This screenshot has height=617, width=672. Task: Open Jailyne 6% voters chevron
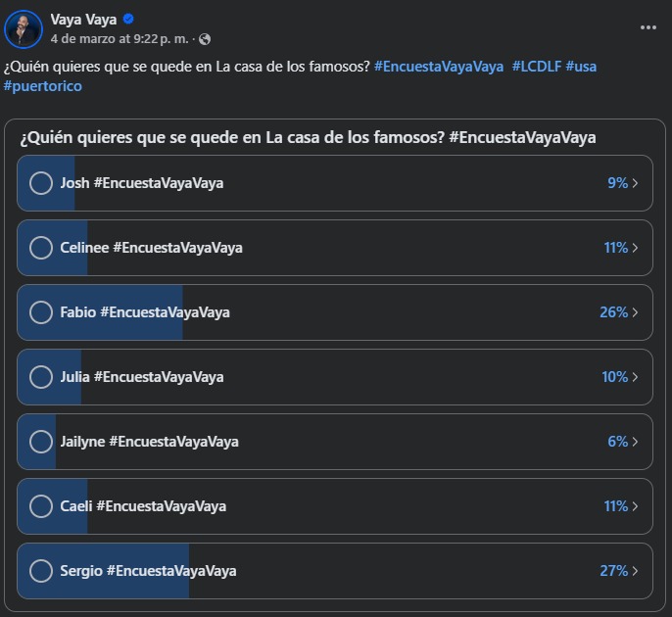pyautogui.click(x=636, y=442)
